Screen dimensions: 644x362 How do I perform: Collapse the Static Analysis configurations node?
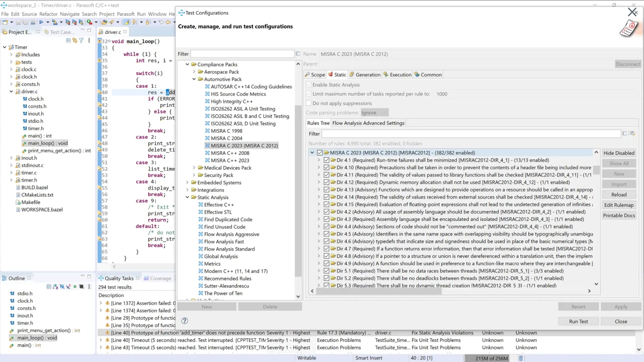coord(187,197)
